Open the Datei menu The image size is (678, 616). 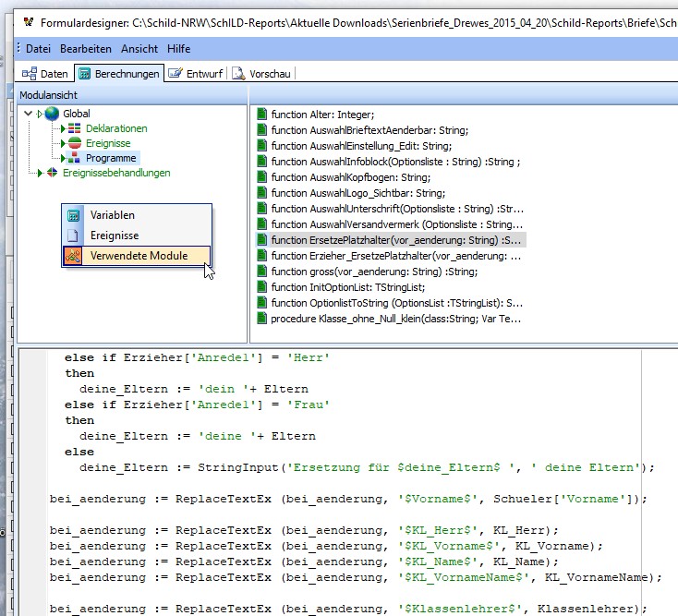tap(38, 49)
